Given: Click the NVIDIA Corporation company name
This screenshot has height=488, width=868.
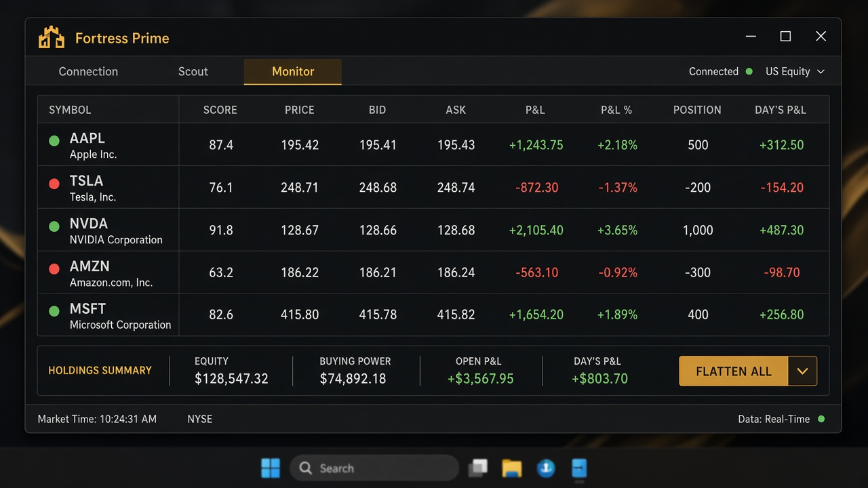Looking at the screenshot, I should point(116,240).
